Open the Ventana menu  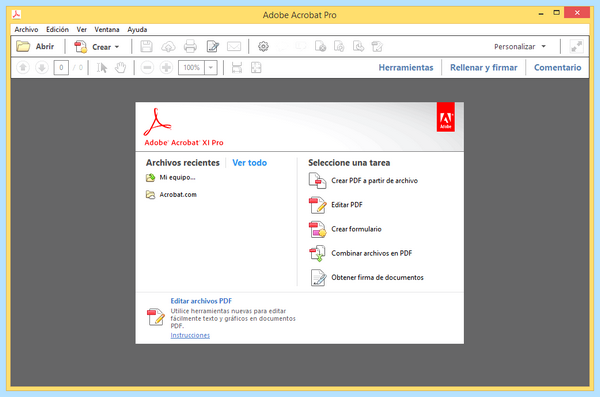pyautogui.click(x=107, y=29)
